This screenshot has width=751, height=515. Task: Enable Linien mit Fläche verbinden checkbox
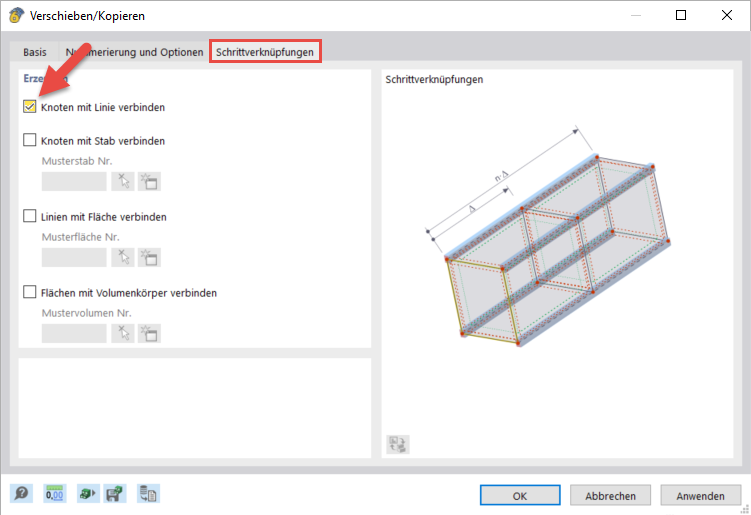pyautogui.click(x=30, y=216)
